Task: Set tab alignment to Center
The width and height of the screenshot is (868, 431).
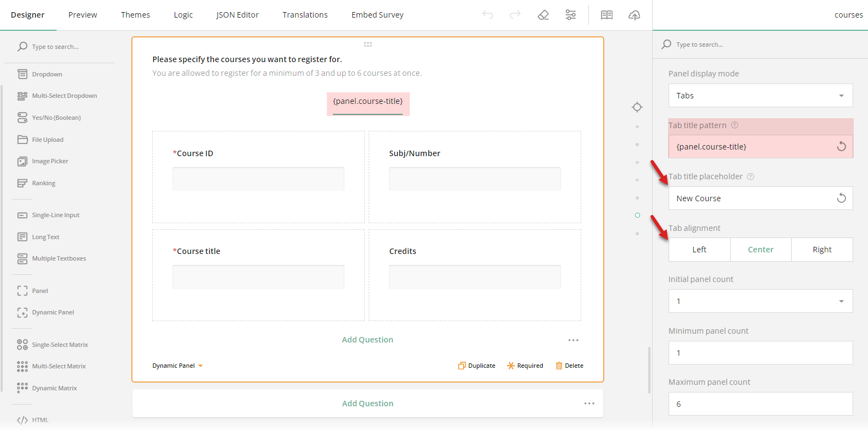Action: coord(761,250)
